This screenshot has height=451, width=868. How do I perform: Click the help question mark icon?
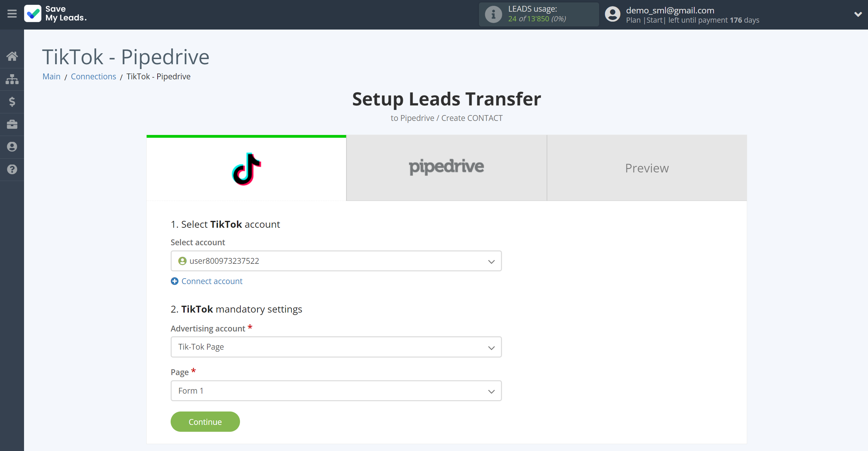[12, 169]
